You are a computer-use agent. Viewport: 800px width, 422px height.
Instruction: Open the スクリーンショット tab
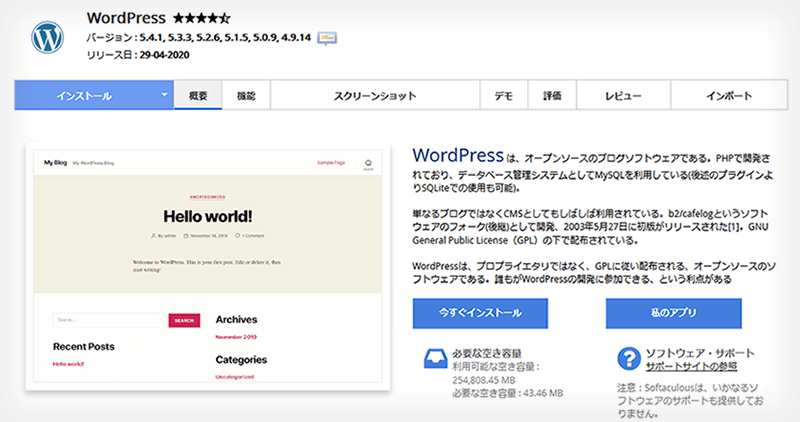(375, 95)
